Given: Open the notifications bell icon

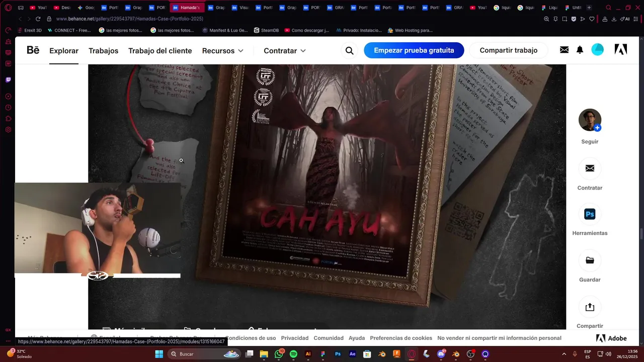Looking at the screenshot, I should [x=580, y=50].
